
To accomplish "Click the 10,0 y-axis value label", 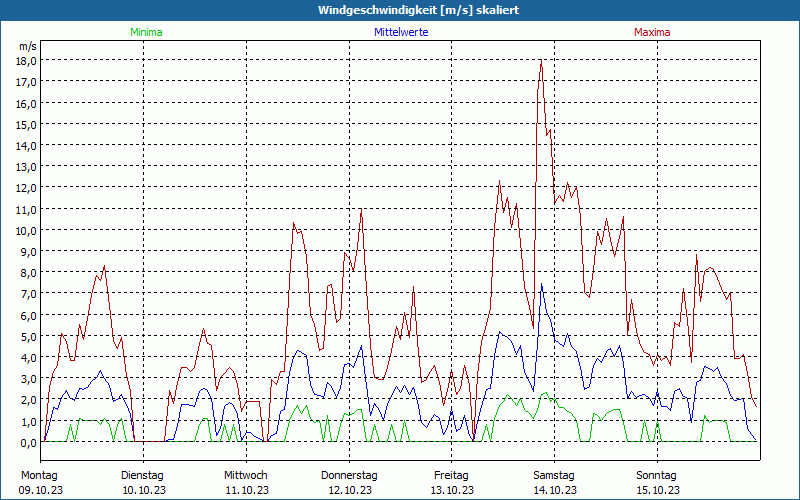I will 26,230.
